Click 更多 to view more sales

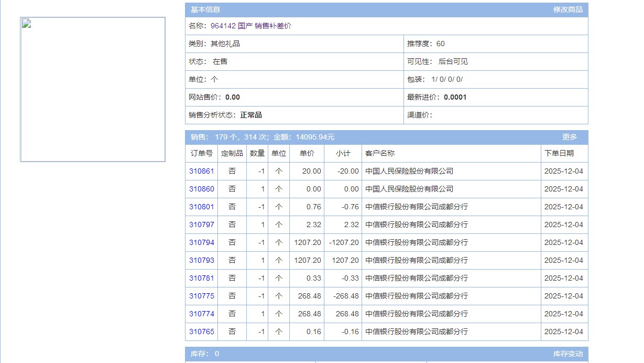pos(569,137)
